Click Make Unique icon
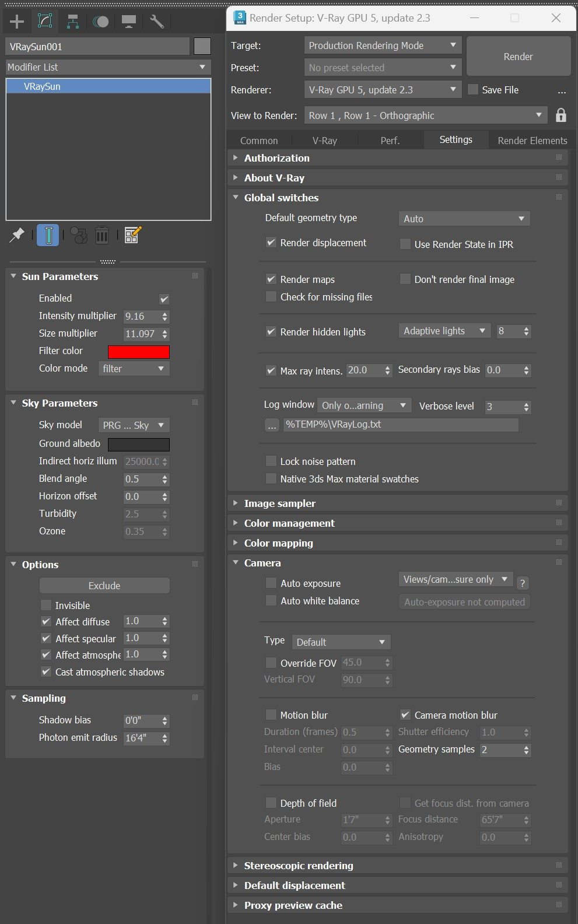 [78, 235]
